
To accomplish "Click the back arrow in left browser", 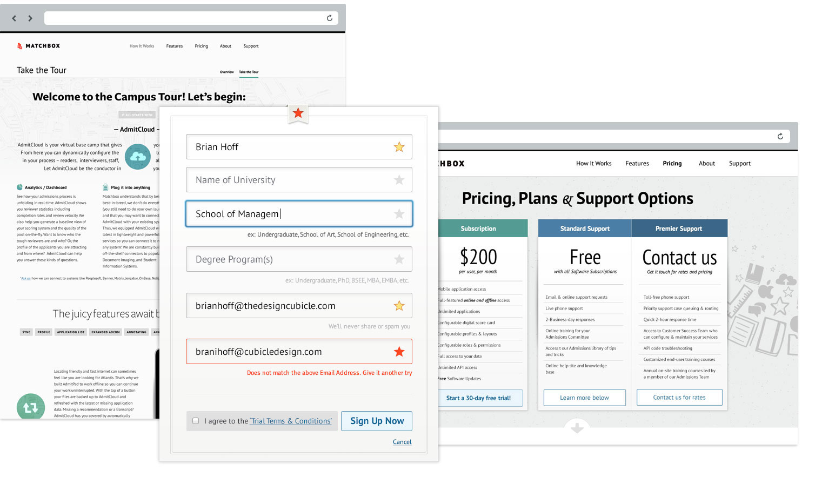I will (x=14, y=18).
